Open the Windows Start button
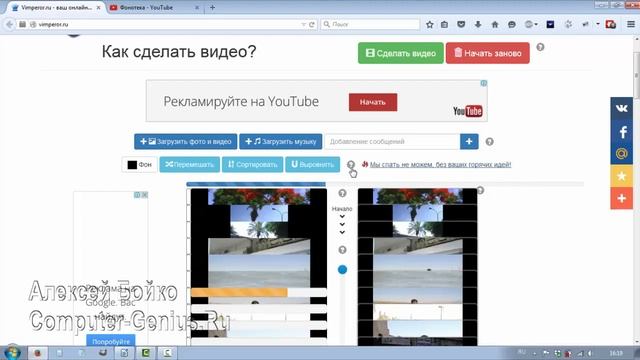The width and height of the screenshot is (640, 360). [12, 353]
